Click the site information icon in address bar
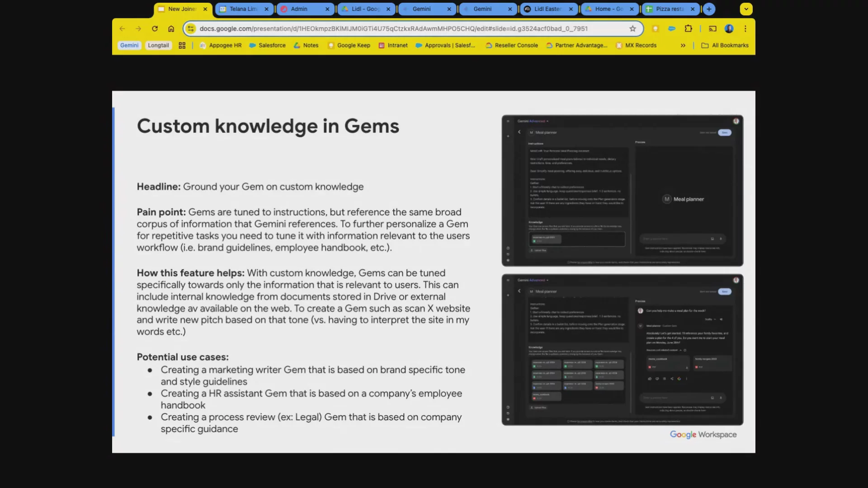The height and width of the screenshot is (488, 868). coord(191,28)
